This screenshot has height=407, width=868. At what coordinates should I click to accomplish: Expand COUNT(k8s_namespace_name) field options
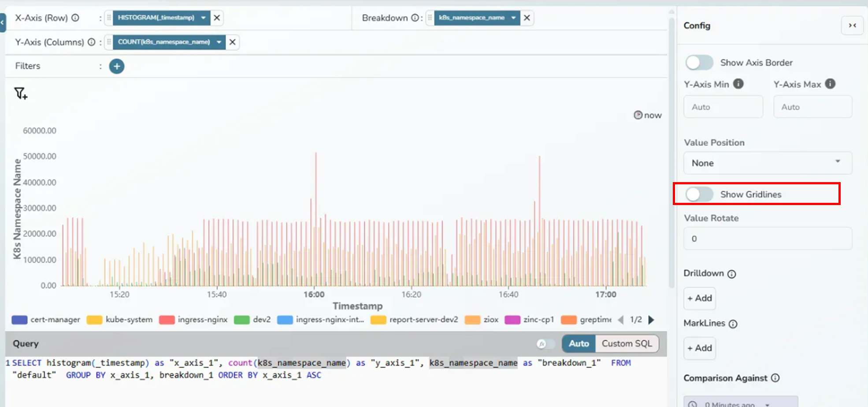click(219, 42)
